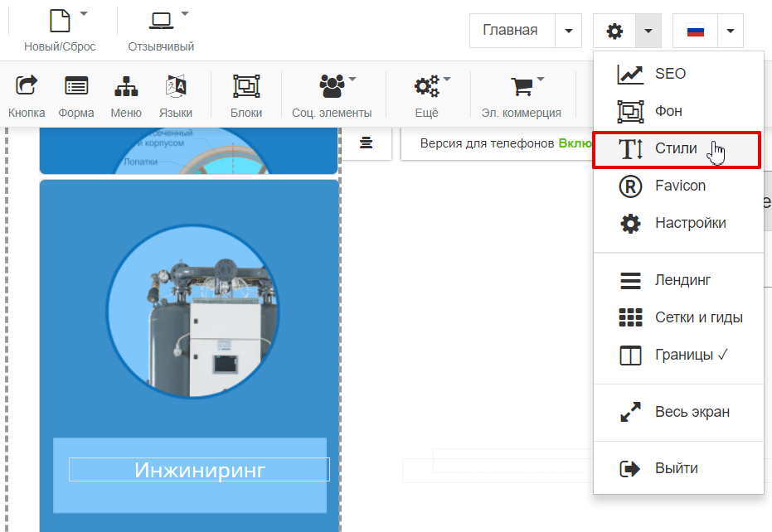The width and height of the screenshot is (772, 532).
Task: Select Стили from the settings menu
Action: 677,149
